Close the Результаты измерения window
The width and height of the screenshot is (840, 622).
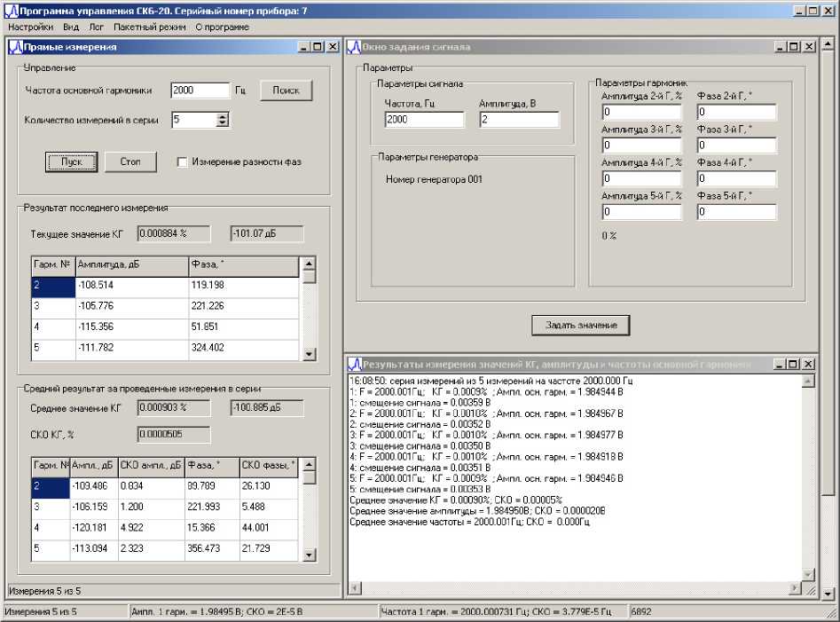pos(809,365)
